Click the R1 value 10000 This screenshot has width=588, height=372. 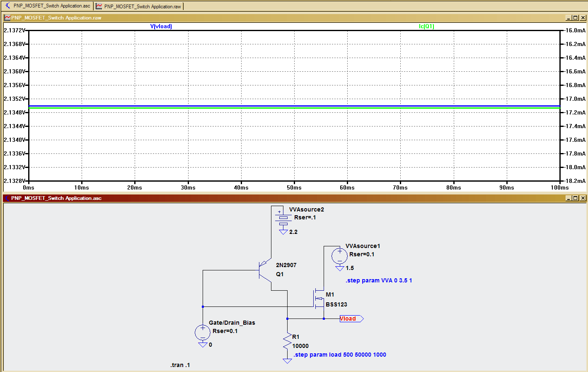pos(300,346)
